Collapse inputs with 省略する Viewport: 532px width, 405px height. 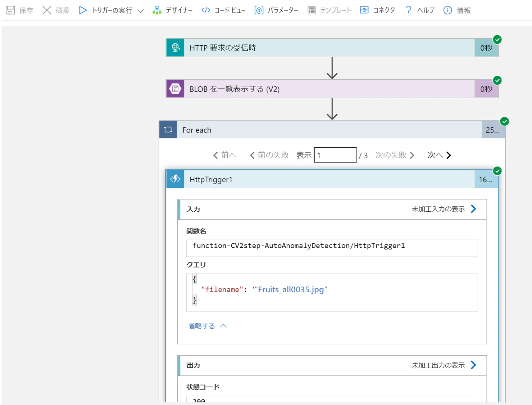click(208, 326)
